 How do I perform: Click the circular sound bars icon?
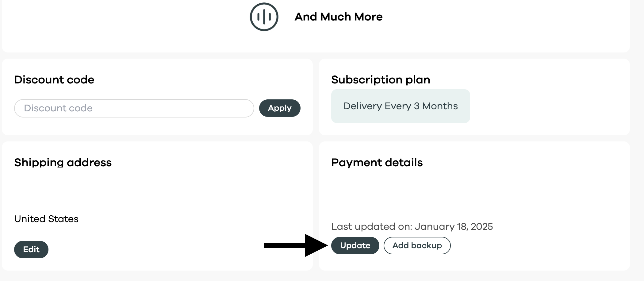click(x=264, y=17)
